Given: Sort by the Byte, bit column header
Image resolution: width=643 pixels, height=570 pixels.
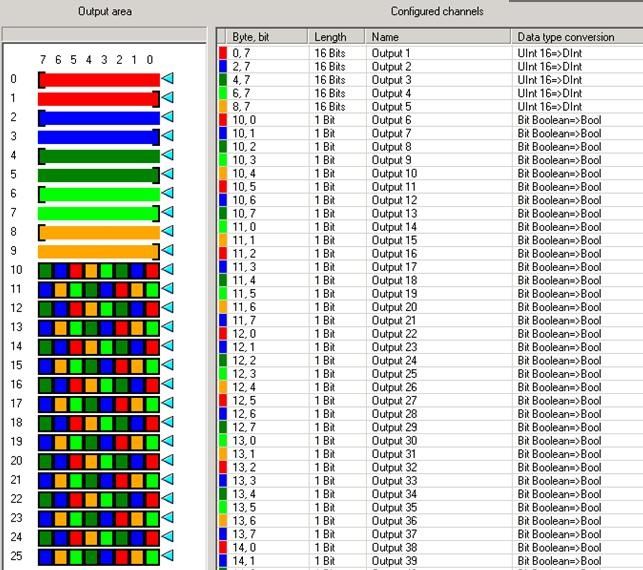Looking at the screenshot, I should click(x=267, y=37).
